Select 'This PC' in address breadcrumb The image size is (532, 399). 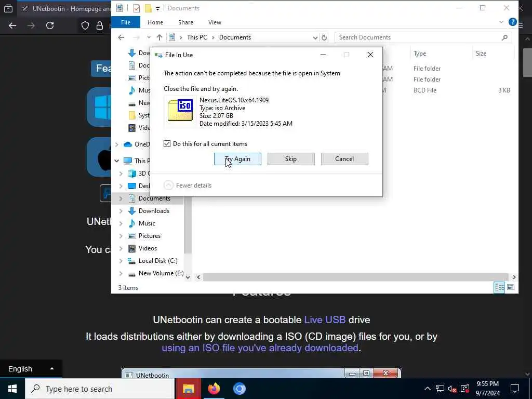pos(197,37)
